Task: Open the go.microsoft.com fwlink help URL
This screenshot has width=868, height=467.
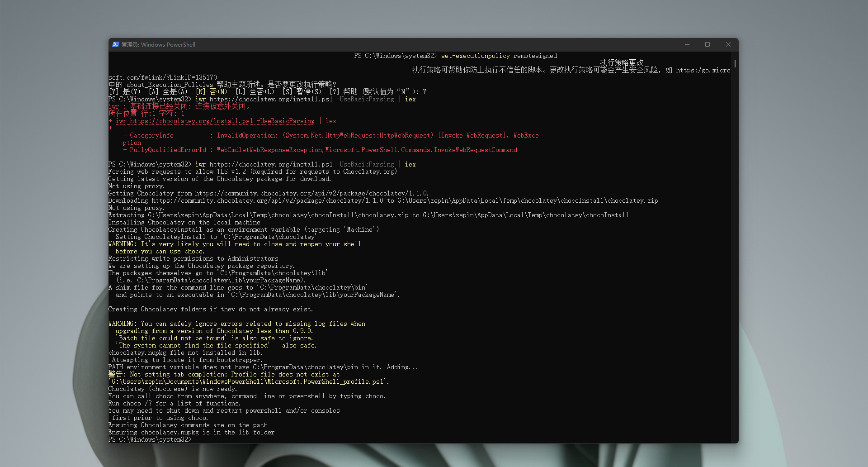Action: click(x=703, y=70)
